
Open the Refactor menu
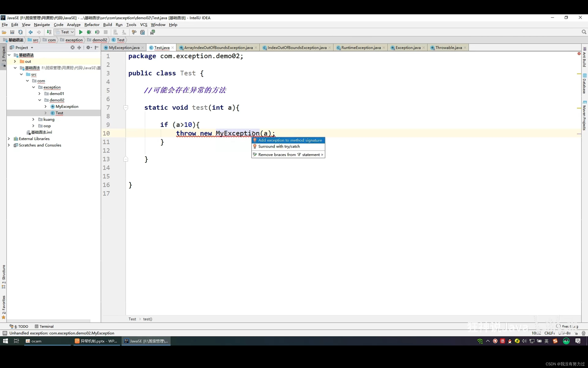pyautogui.click(x=92, y=25)
